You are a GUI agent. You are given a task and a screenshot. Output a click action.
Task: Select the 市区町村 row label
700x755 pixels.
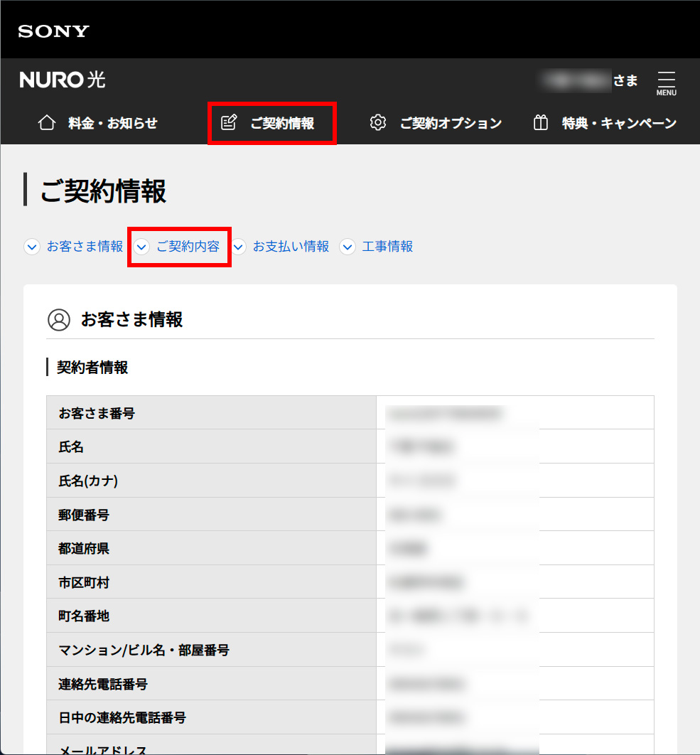(84, 583)
